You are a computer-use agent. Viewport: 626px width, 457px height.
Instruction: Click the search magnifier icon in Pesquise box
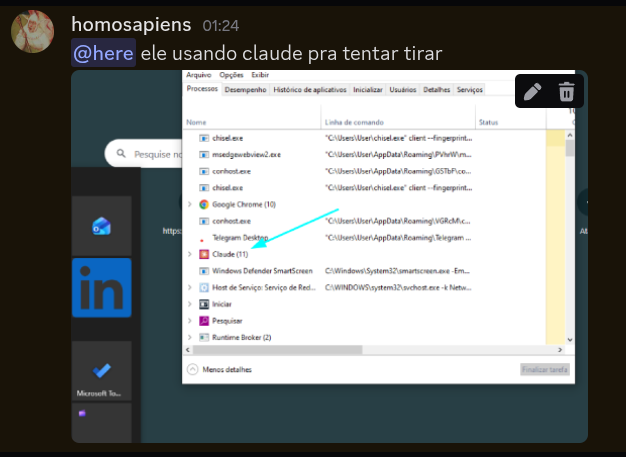(121, 153)
